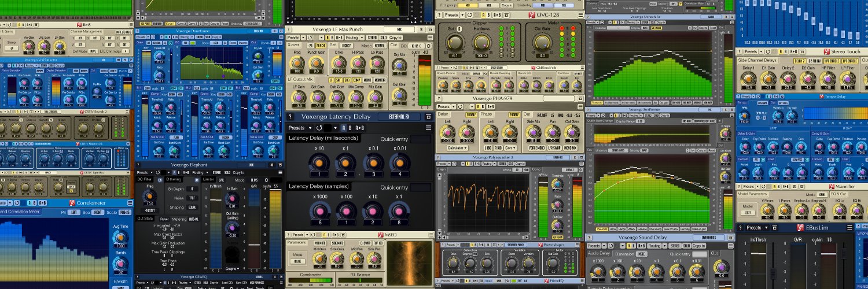Open Sound Delay hamburger menu
868x289 pixels.
[730, 246]
